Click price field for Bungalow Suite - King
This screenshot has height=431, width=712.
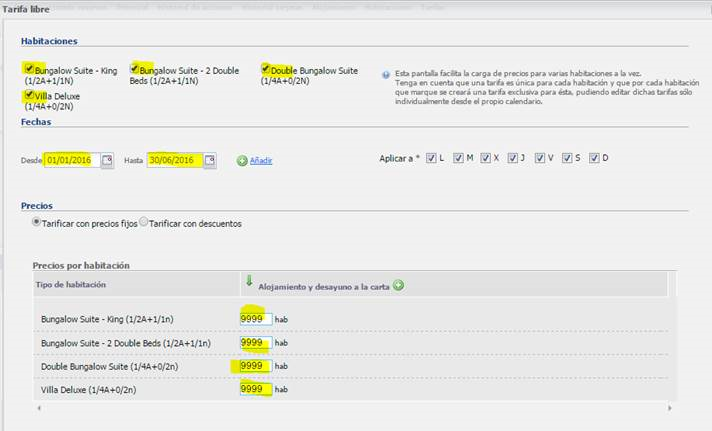(255, 319)
